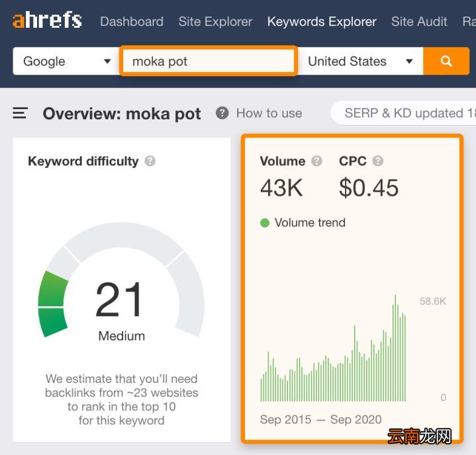
Task: Click the 58.6K chart axis label
Action: 432,301
